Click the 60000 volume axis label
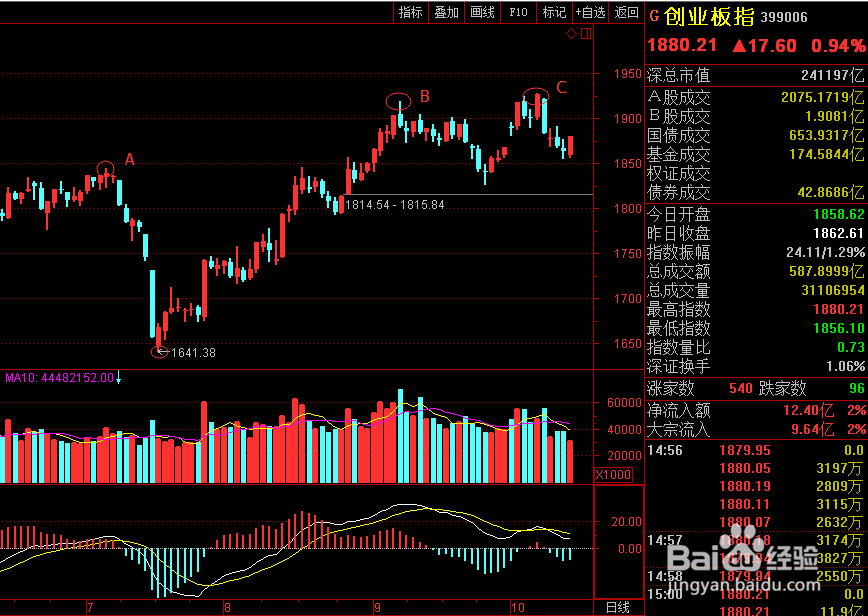Screen dimensions: 868x616 pyautogui.click(x=624, y=403)
